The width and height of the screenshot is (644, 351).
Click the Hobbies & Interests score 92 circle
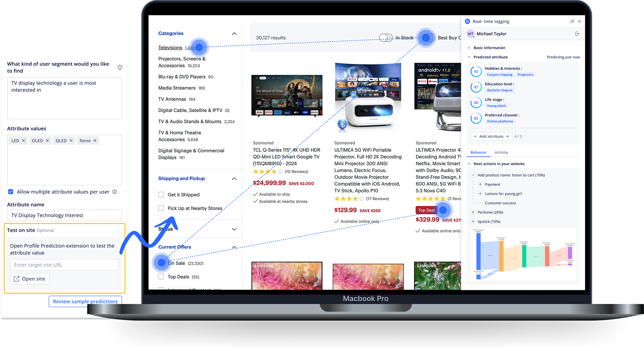tap(476, 71)
